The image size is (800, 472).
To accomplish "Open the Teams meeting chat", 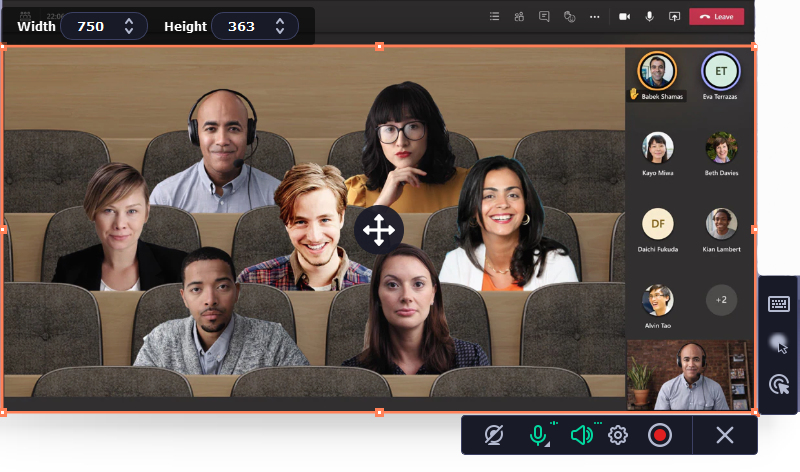I will click(544, 16).
